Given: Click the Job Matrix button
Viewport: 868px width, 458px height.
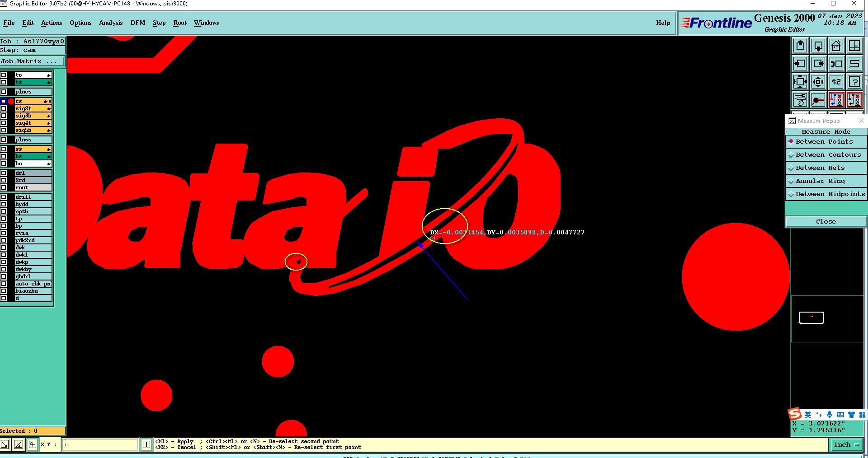Looking at the screenshot, I should 32,61.
